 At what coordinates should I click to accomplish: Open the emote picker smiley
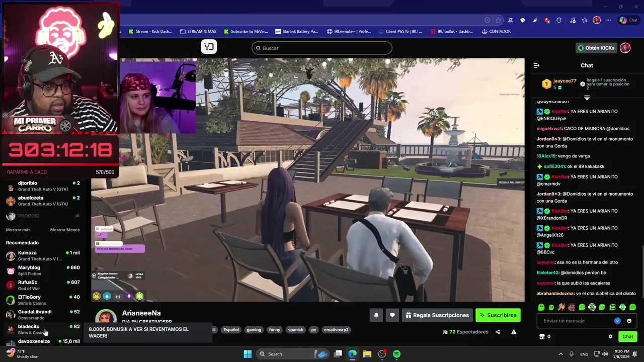pyautogui.click(x=629, y=321)
